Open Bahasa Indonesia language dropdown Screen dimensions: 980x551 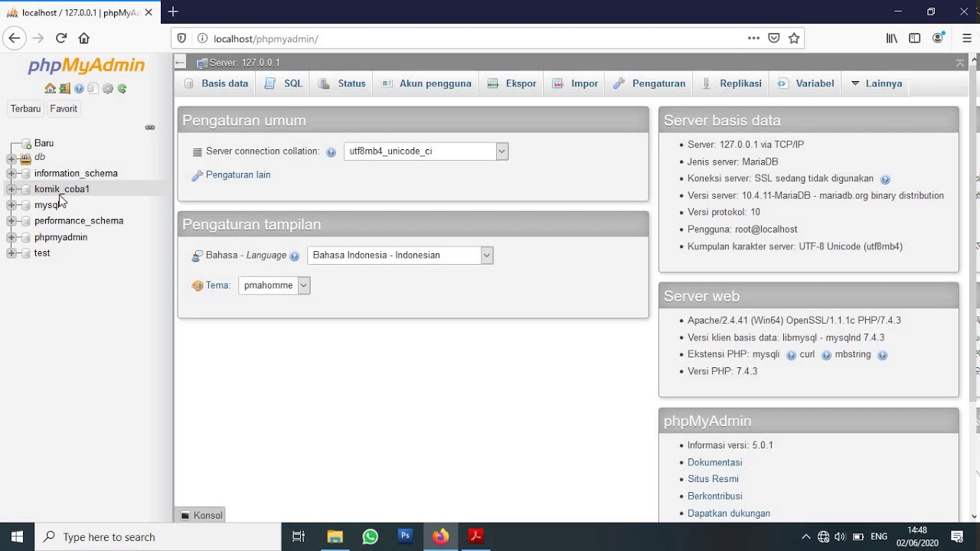click(400, 256)
